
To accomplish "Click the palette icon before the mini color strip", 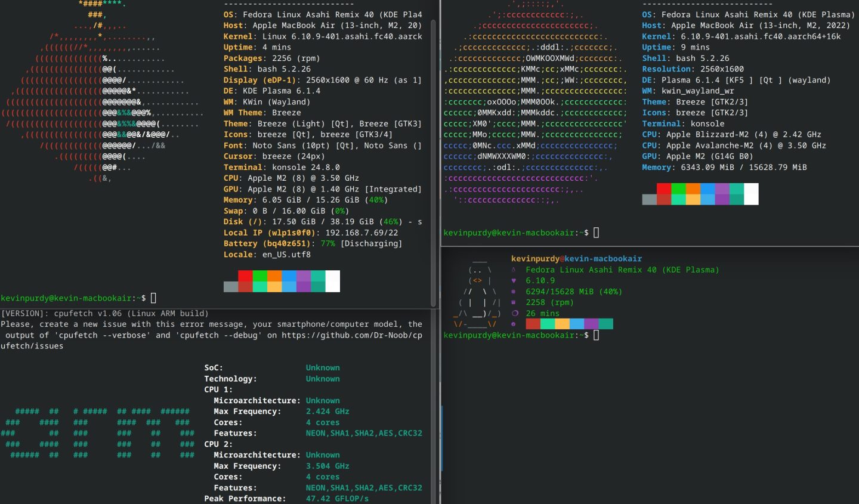I will click(x=514, y=324).
